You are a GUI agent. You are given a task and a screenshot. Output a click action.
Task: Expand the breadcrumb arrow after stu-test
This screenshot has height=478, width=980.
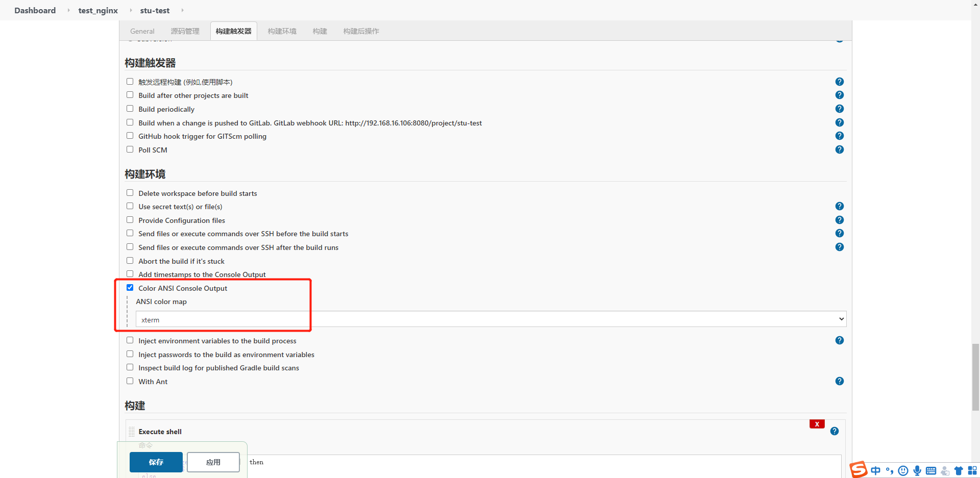point(182,10)
